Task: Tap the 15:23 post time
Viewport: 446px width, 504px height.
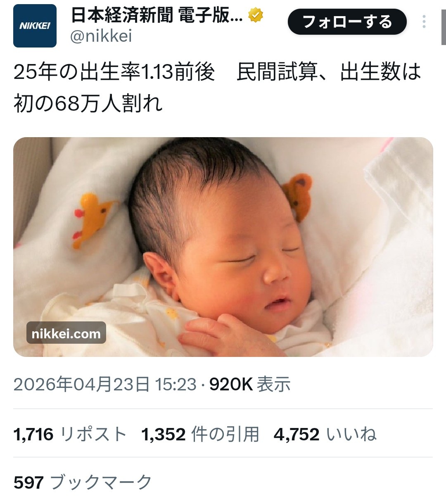Action: (x=176, y=384)
